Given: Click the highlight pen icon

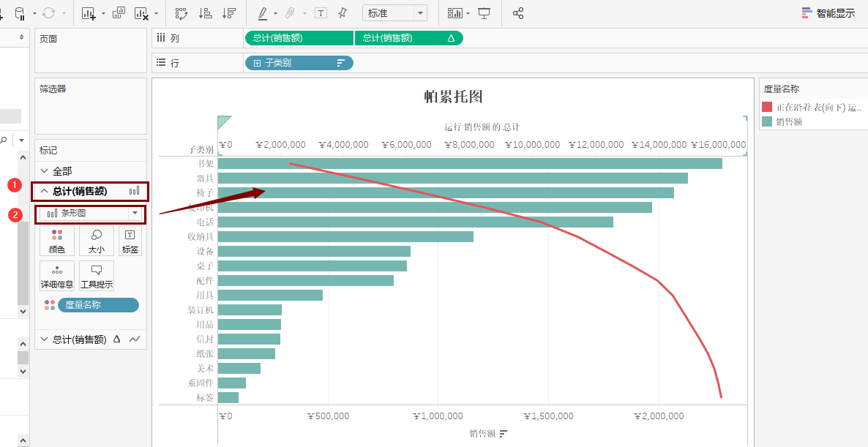Looking at the screenshot, I should [263, 13].
